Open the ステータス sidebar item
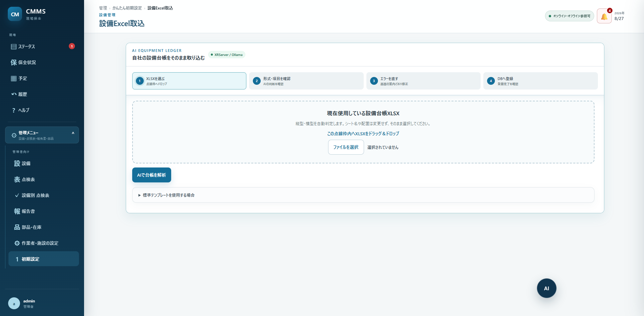Viewport: 644px width, 316px height. [x=42, y=46]
